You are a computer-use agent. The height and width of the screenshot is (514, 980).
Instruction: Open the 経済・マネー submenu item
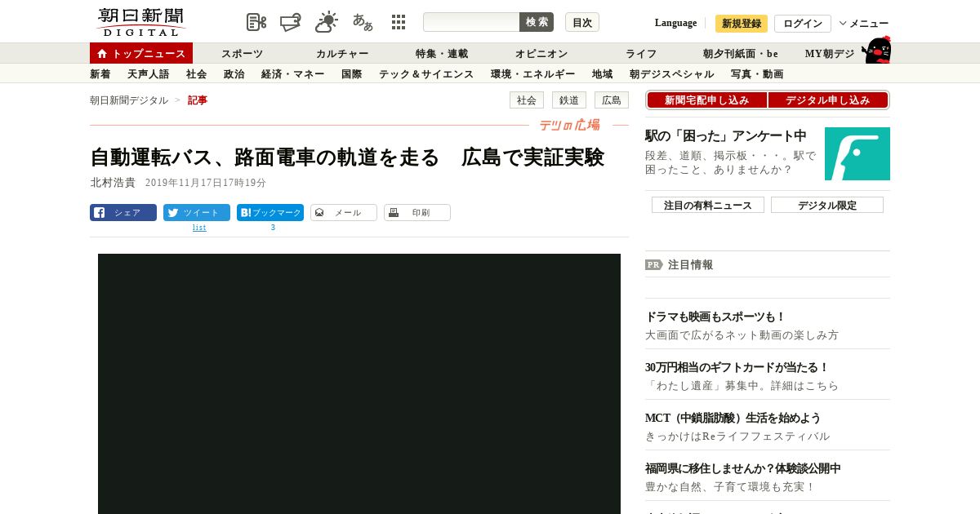tap(292, 73)
